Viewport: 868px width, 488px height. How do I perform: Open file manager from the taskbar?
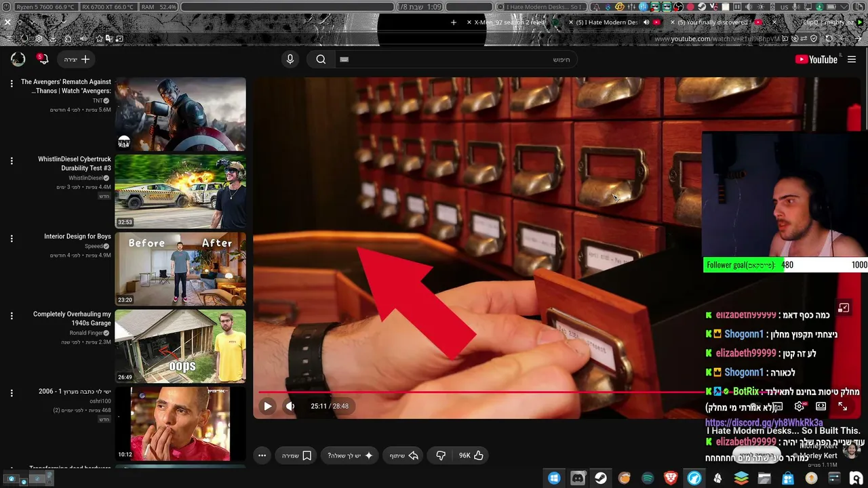tap(764, 479)
